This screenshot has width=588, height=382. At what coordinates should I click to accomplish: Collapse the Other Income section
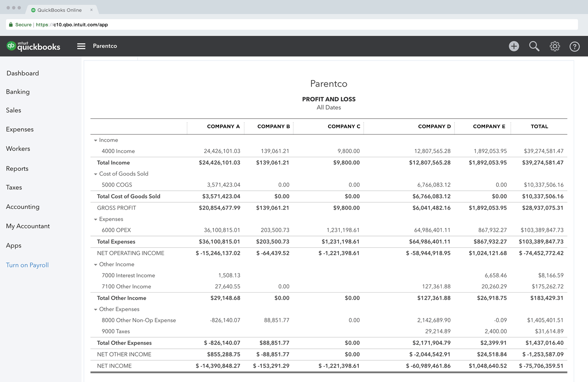(96, 265)
